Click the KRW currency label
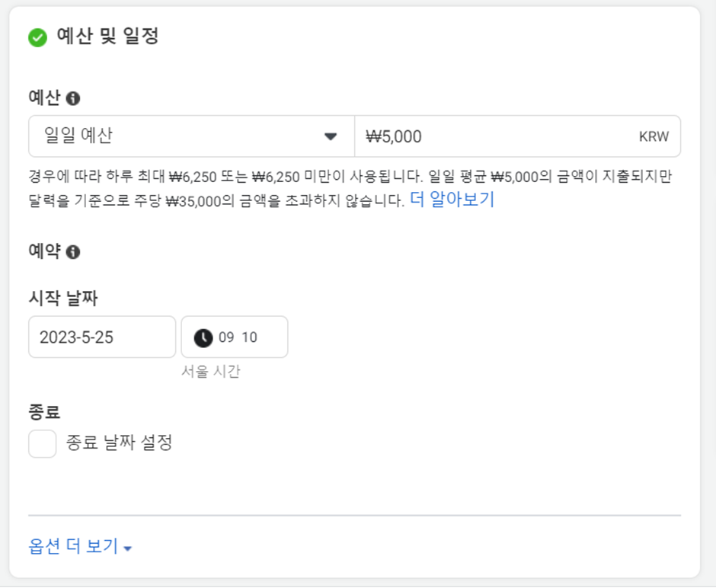716x588 pixels. point(654,136)
